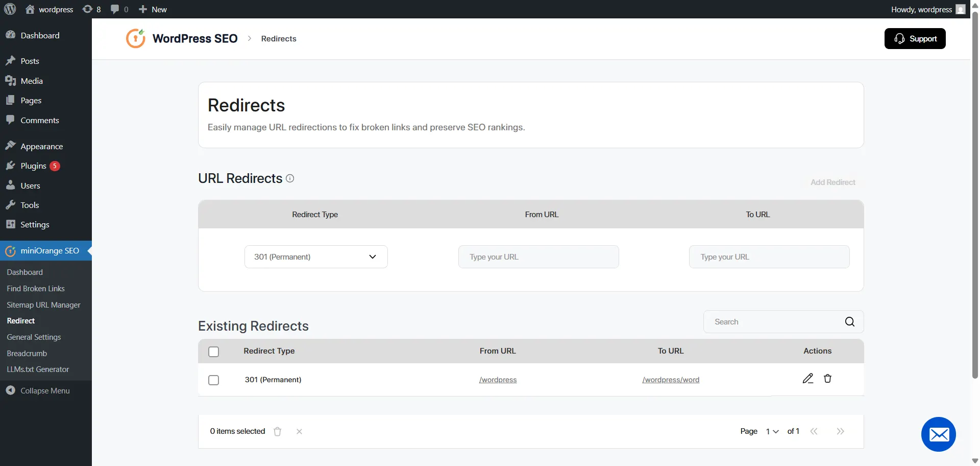This screenshot has height=466, width=980.
Task: Open the Breadcrumb submenu
Action: click(x=27, y=354)
